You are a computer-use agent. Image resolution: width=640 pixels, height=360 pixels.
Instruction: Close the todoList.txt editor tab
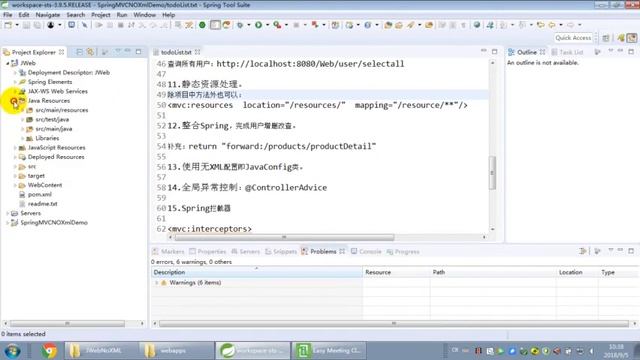click(198, 52)
